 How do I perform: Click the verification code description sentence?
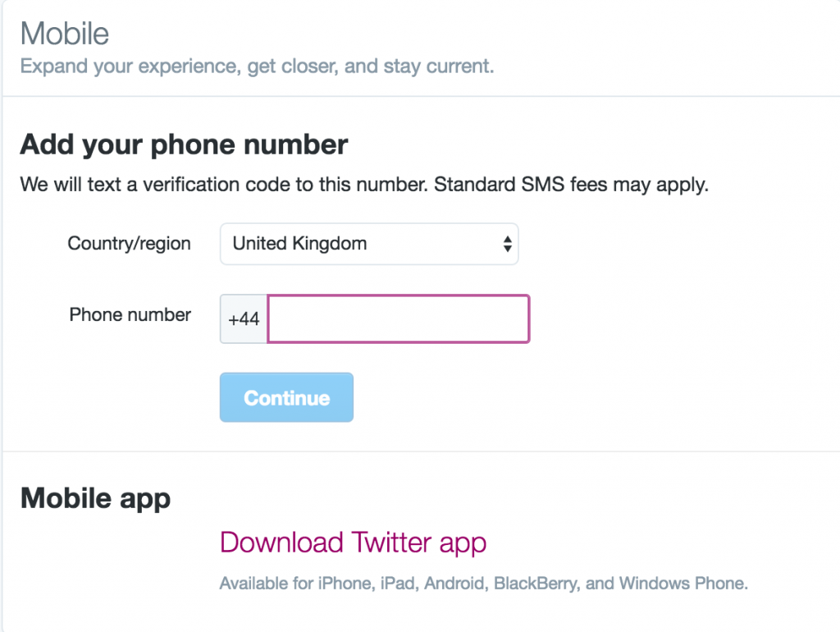tap(221, 185)
